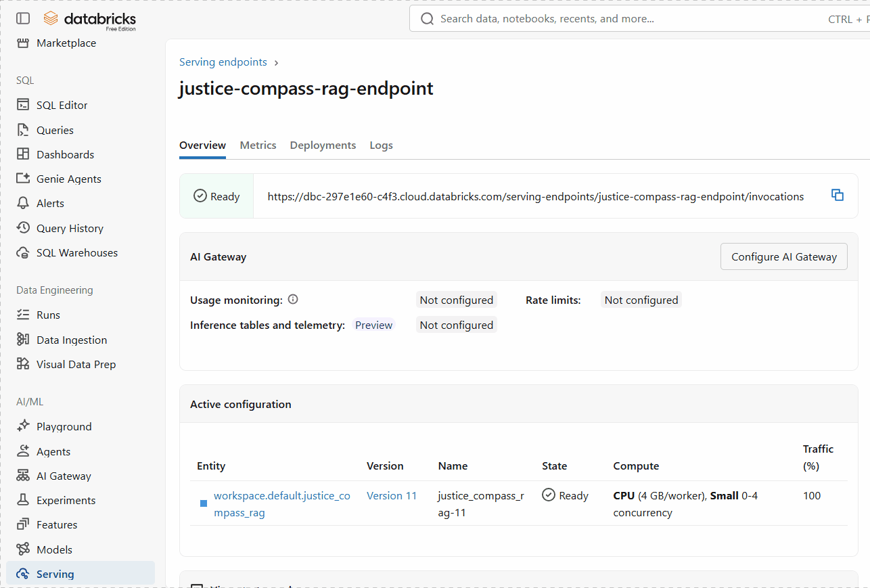
Task: Click the Usage monitoring info icon
Action: pyautogui.click(x=293, y=300)
